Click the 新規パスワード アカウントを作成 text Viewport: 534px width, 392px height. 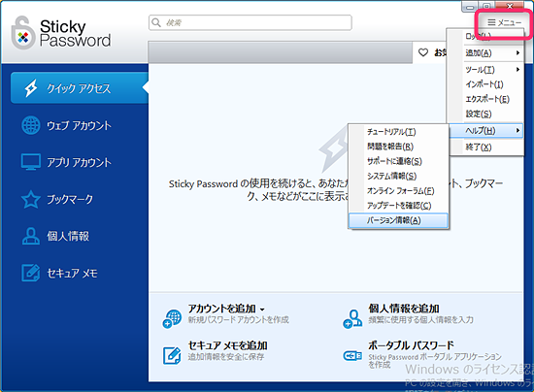239,320
